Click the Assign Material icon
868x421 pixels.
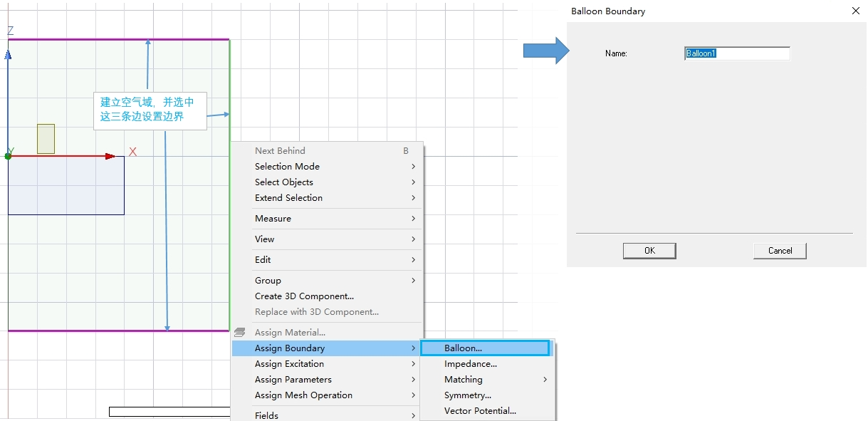pos(240,333)
